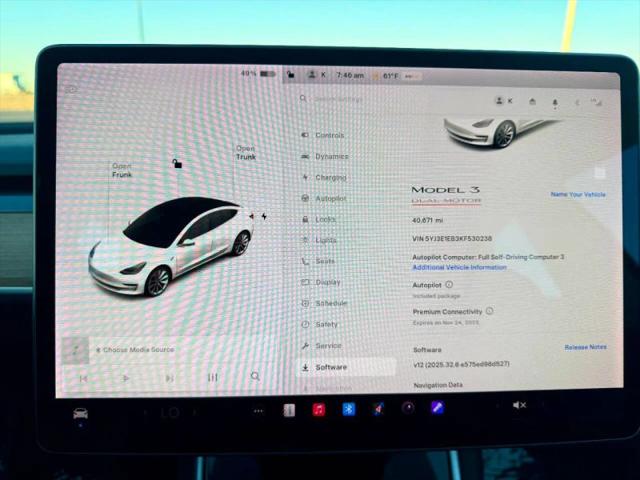Open the Apple Music app

[x=319, y=409]
